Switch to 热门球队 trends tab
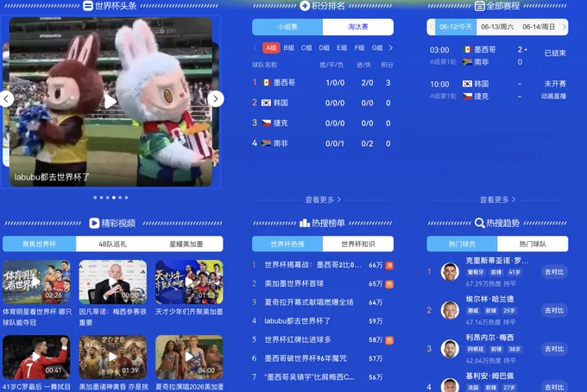This screenshot has width=587, height=392. (533, 244)
